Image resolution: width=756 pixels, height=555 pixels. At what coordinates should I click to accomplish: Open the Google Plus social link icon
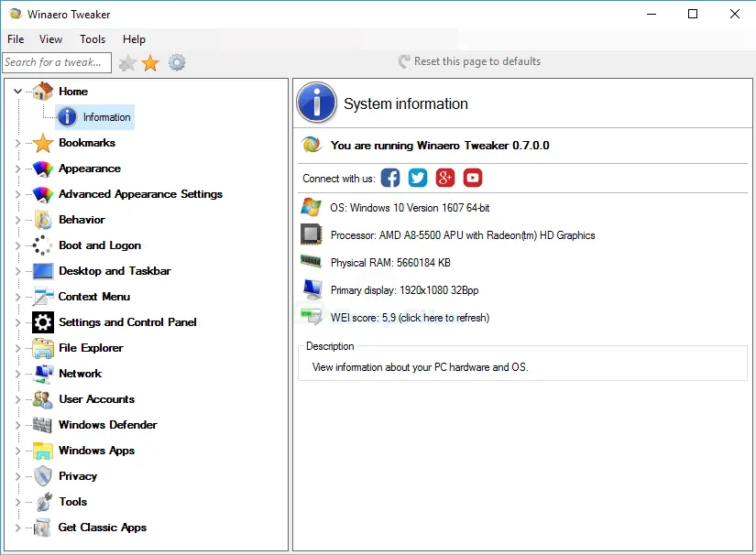pyautogui.click(x=445, y=178)
